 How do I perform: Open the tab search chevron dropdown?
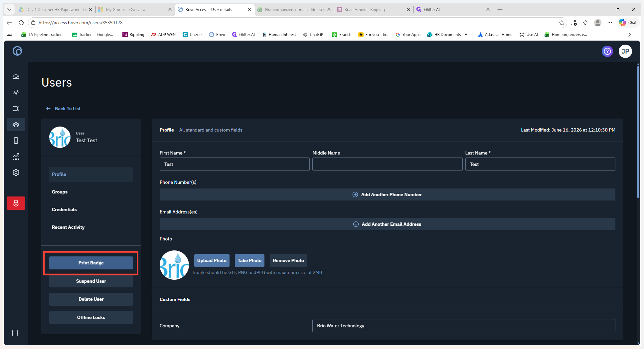(x=9, y=9)
